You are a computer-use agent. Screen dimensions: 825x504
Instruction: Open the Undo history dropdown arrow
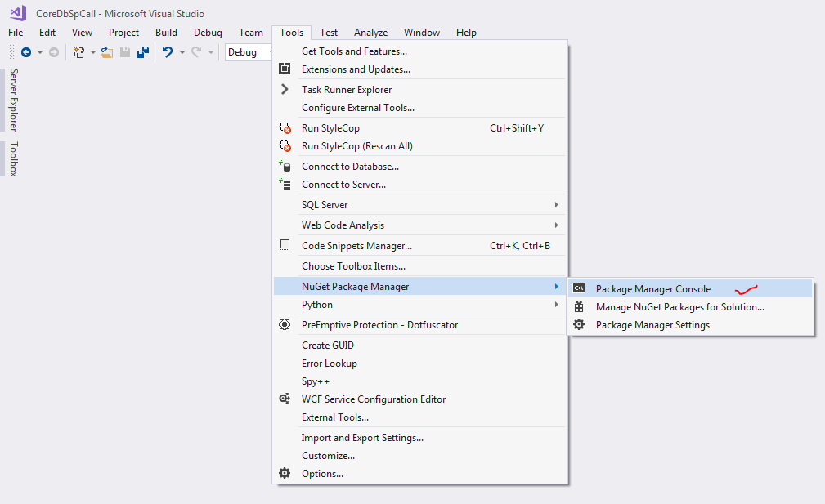180,52
